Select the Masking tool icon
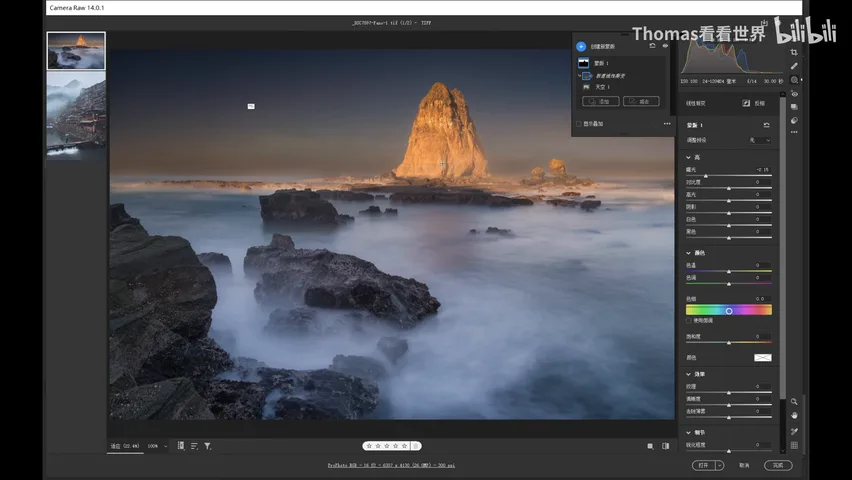The height and width of the screenshot is (480, 852). [794, 80]
